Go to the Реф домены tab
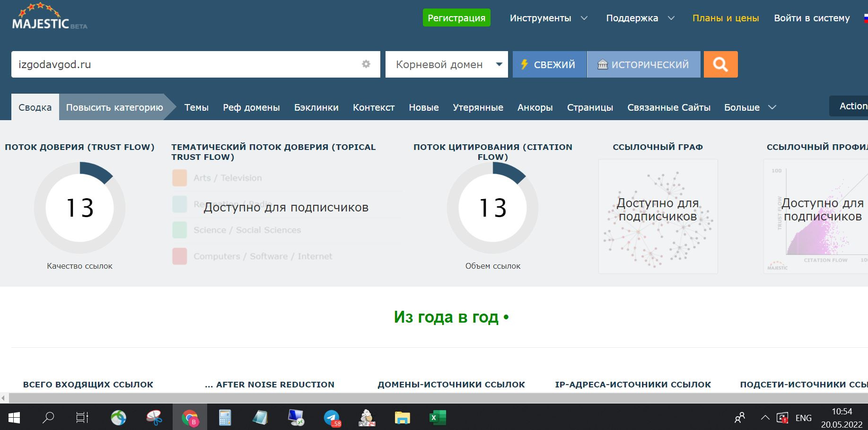Viewport: 868px width, 430px height. (x=252, y=107)
